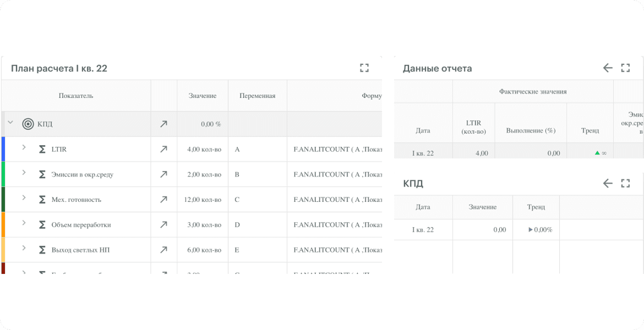The image size is (644, 330).
Task: Expand Данные отчета panel to fullscreen
Action: tap(625, 68)
